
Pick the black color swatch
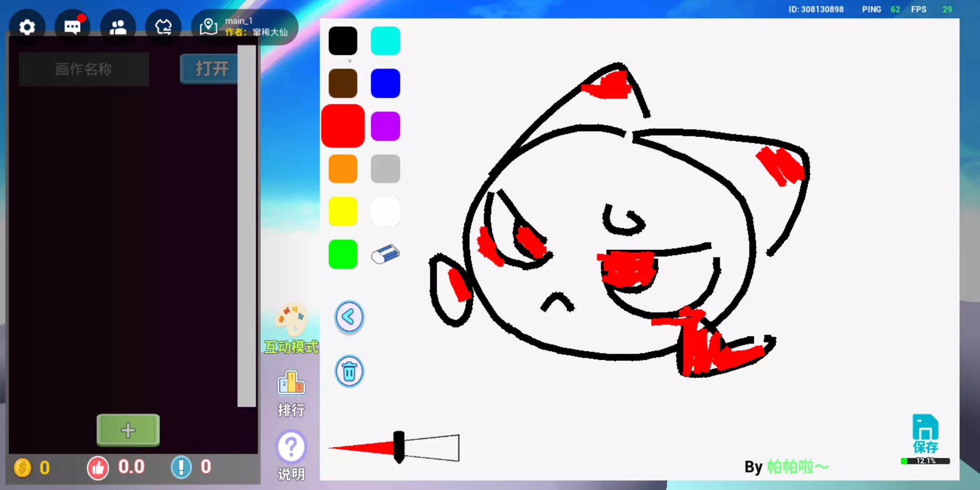(343, 41)
